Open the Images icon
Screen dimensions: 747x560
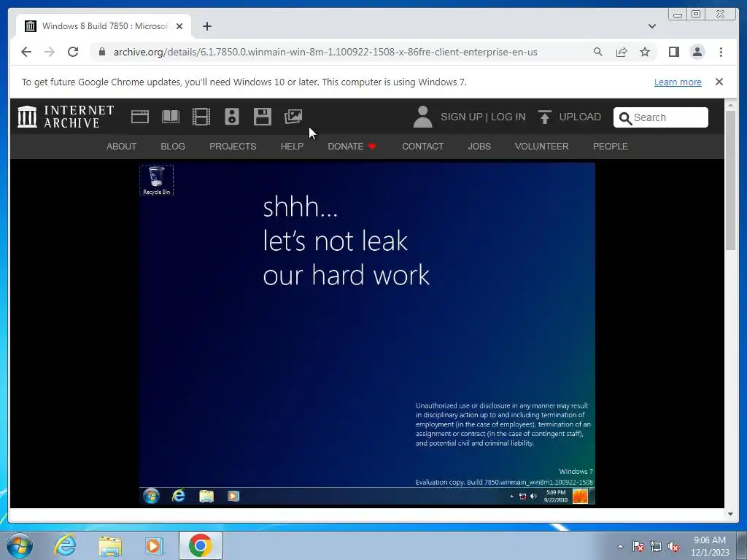tap(293, 117)
